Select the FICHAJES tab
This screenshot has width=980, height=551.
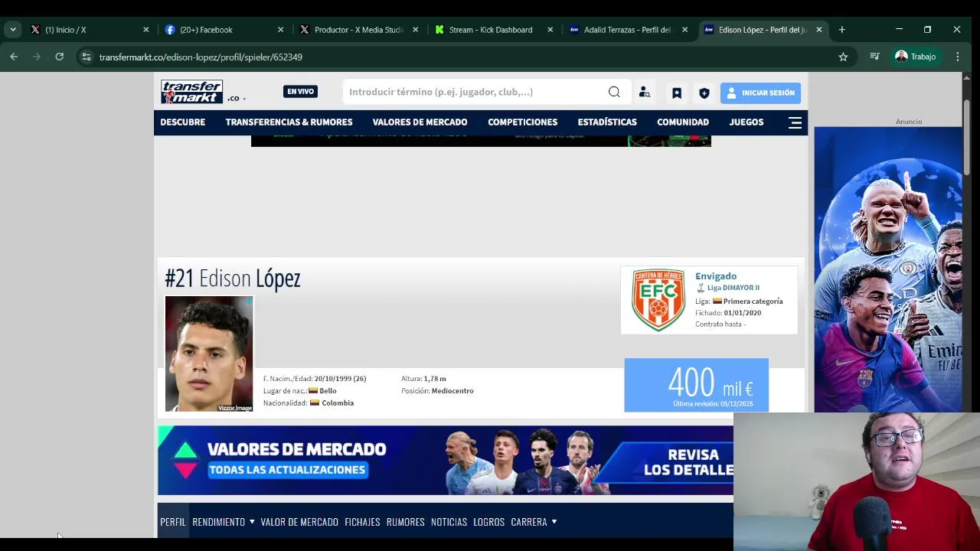pyautogui.click(x=362, y=522)
